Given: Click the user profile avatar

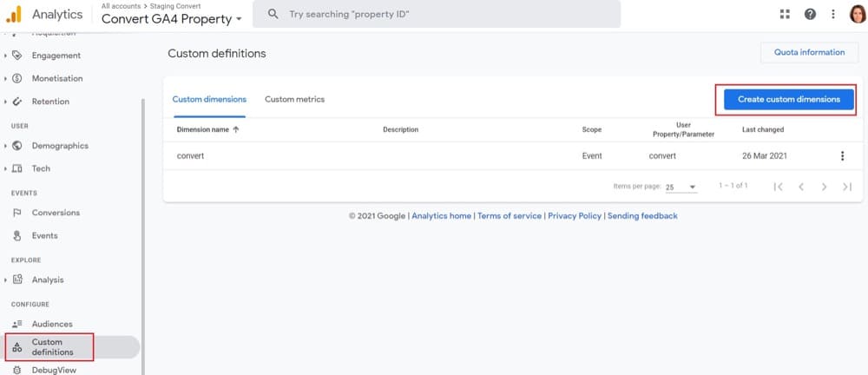Looking at the screenshot, I should (856, 14).
